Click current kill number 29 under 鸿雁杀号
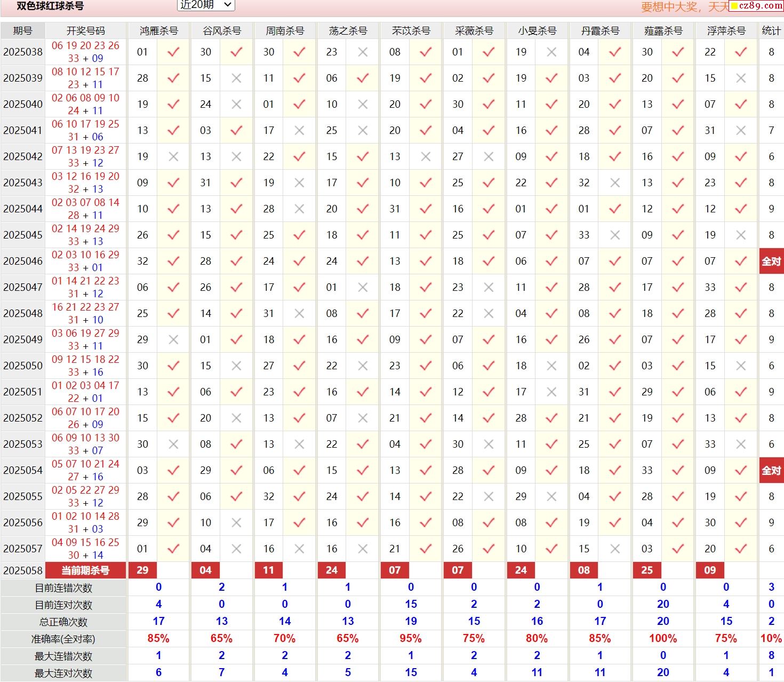The height and width of the screenshot is (682, 784). pyautogui.click(x=142, y=570)
